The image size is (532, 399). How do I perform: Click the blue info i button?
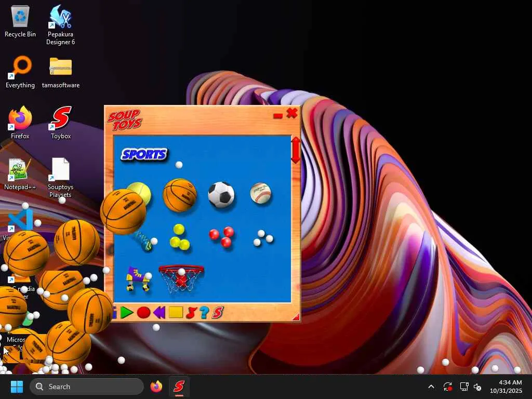(115, 312)
